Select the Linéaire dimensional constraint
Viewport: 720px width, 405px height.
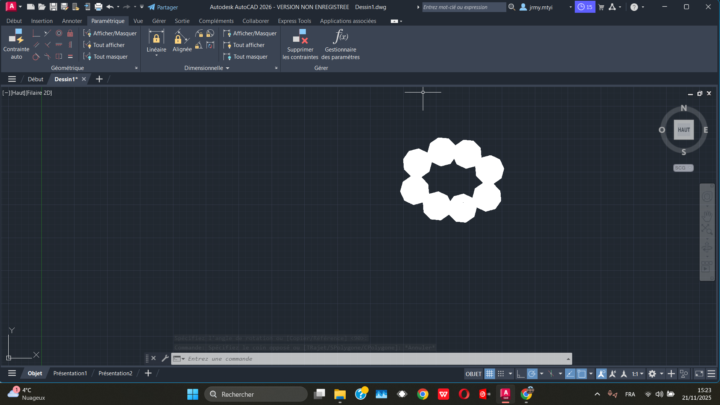(156, 43)
